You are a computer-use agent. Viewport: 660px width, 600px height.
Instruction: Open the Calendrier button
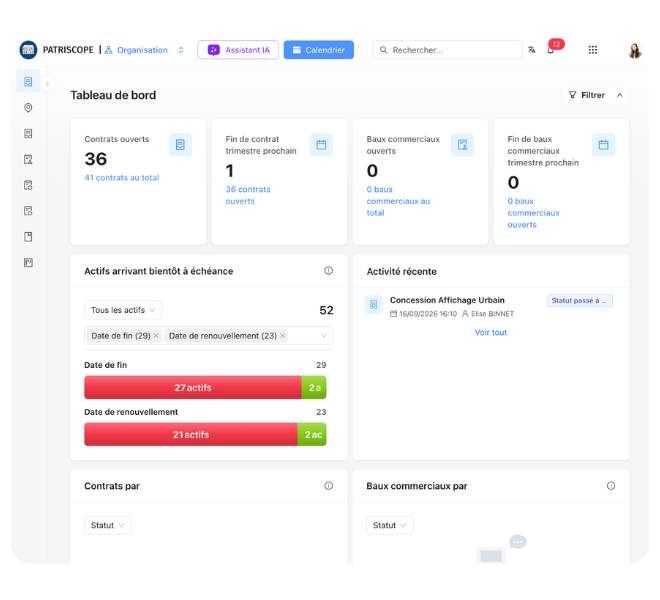pyautogui.click(x=319, y=50)
